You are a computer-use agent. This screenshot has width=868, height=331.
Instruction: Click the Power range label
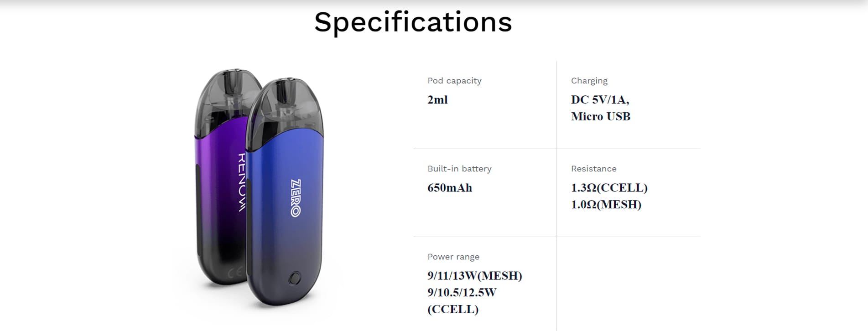click(453, 257)
